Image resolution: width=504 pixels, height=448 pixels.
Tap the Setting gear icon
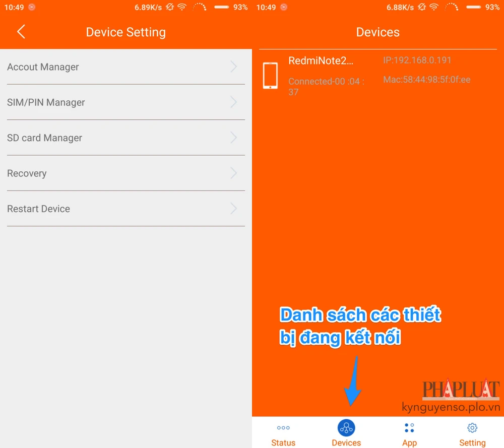click(x=472, y=428)
